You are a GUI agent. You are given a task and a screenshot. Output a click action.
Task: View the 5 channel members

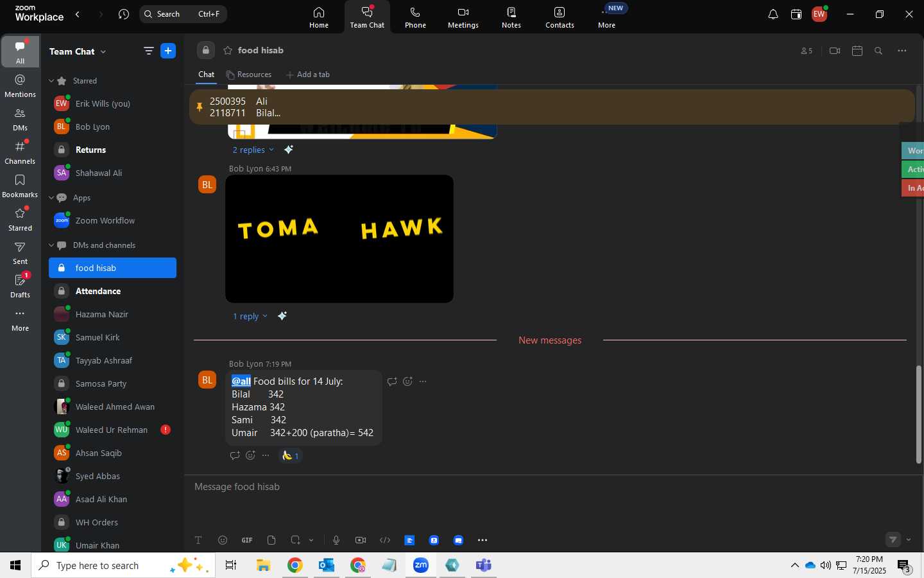(807, 51)
